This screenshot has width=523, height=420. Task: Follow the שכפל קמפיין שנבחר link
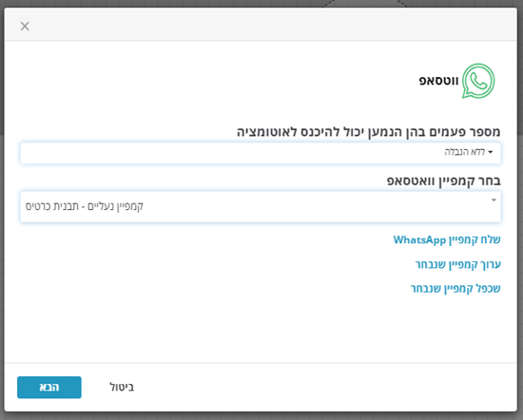(455, 288)
